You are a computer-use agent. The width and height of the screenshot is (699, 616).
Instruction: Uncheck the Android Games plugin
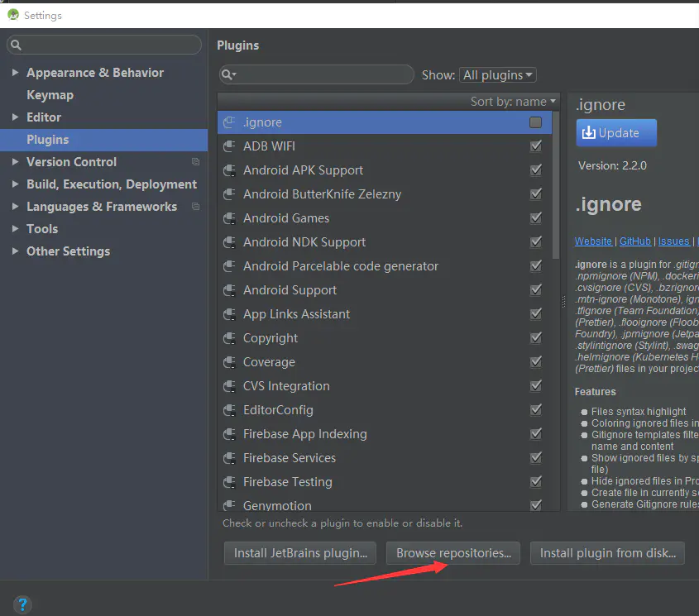tap(535, 218)
